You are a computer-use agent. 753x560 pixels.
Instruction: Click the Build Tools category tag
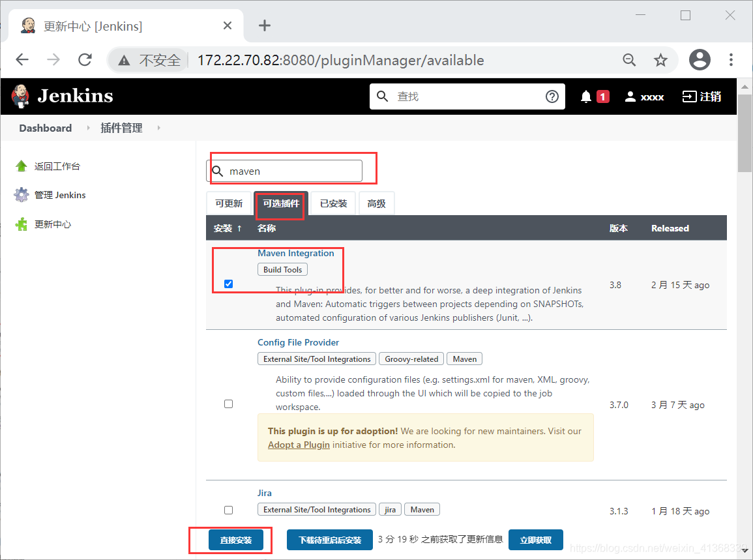tap(282, 269)
